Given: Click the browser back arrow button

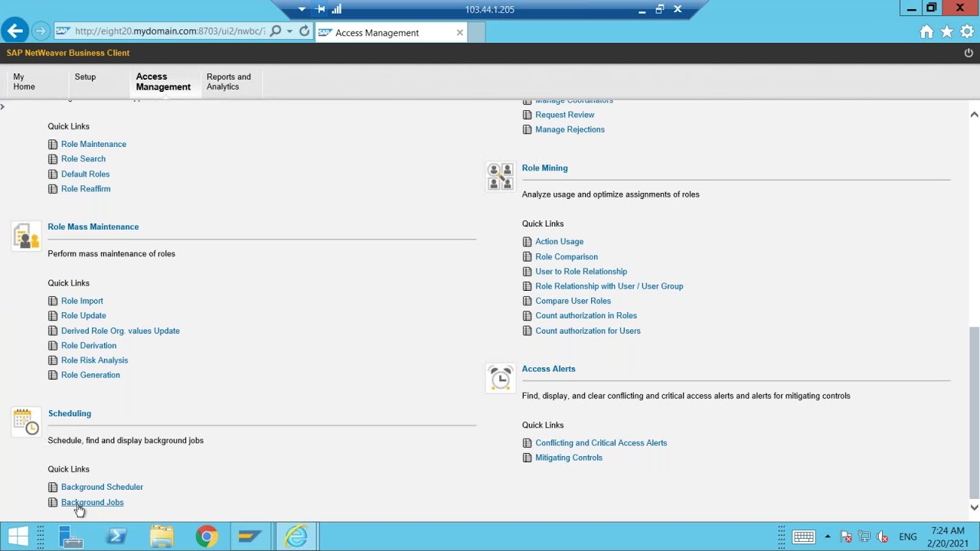Looking at the screenshot, I should (x=15, y=31).
